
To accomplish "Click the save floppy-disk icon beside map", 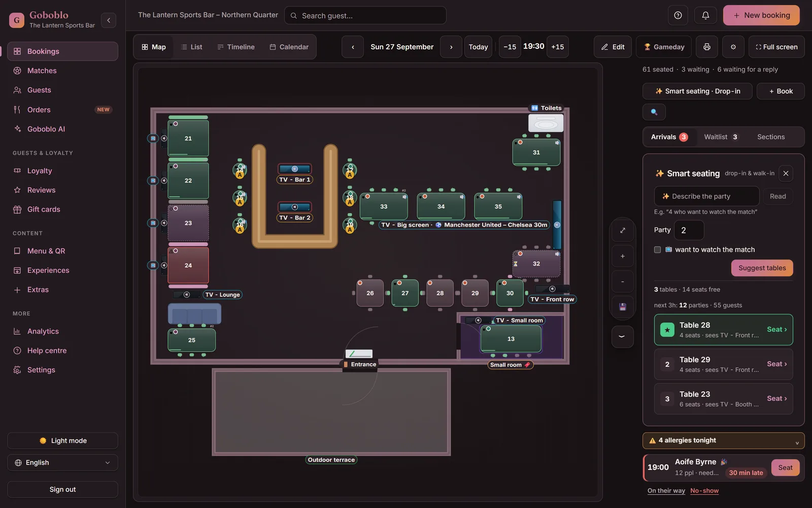I will (x=623, y=307).
